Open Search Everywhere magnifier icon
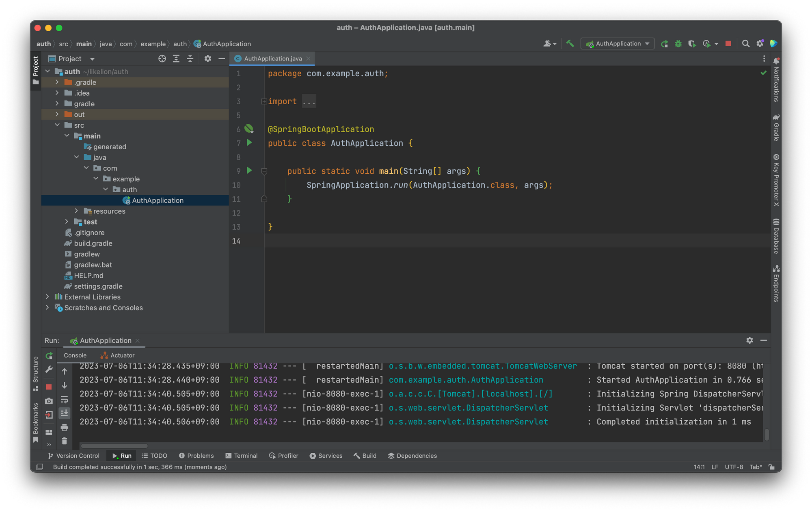The height and width of the screenshot is (512, 812). (x=746, y=43)
